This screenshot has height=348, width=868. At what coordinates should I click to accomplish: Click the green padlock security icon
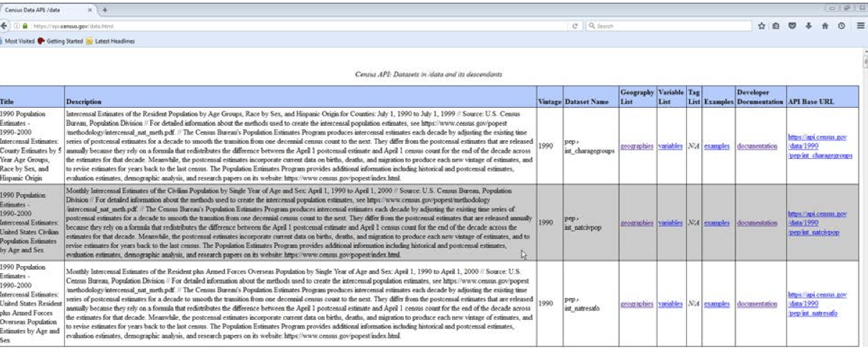pos(24,26)
